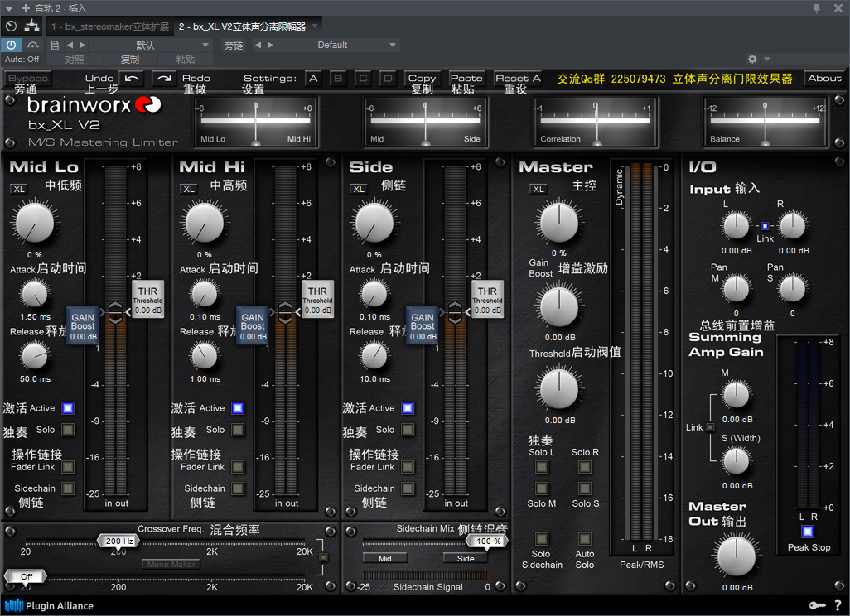Toggle the Side Active switch
The image size is (850, 616).
pyautogui.click(x=408, y=408)
